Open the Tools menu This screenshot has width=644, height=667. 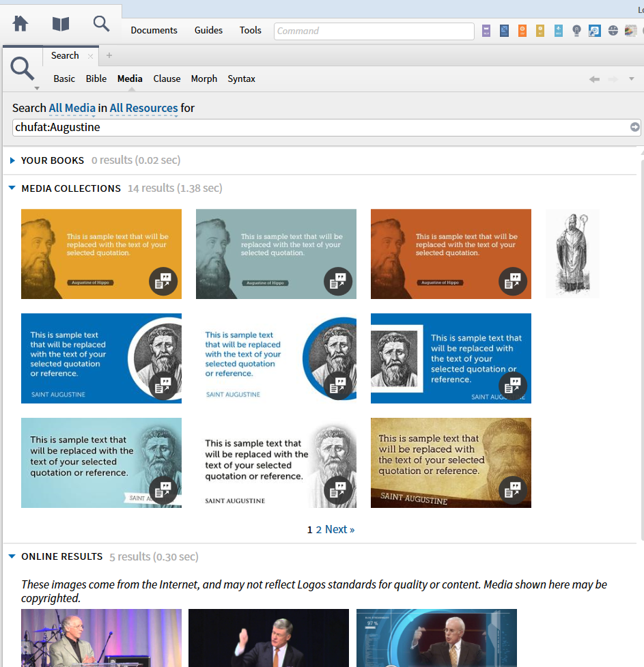[250, 30]
